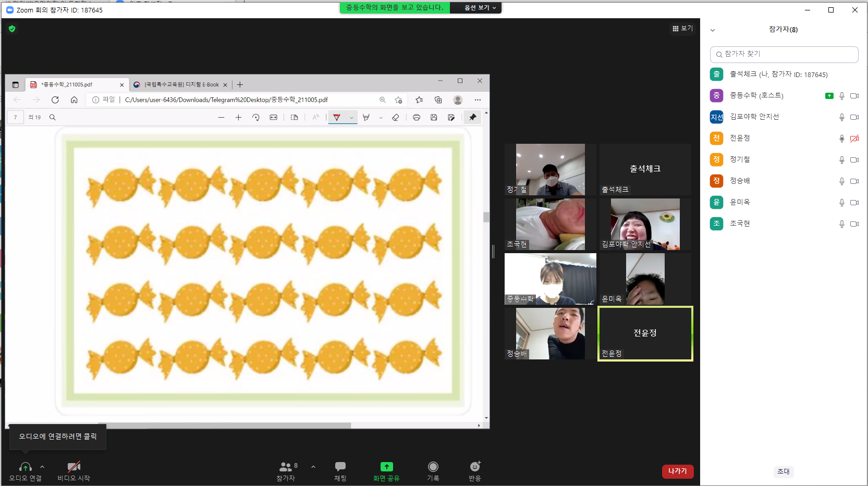Click the green encryption shield icon
Screen dimensions: 868x486
click(x=12, y=29)
